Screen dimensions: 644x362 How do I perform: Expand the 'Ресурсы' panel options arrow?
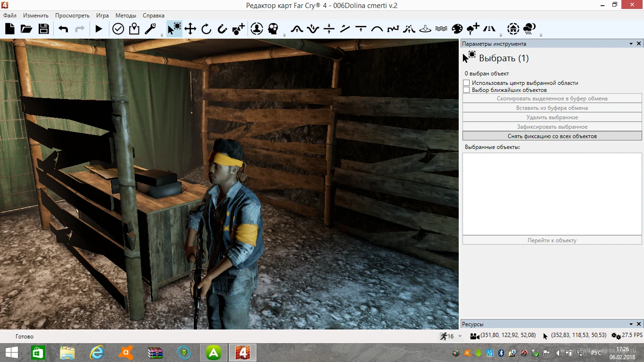(631, 324)
